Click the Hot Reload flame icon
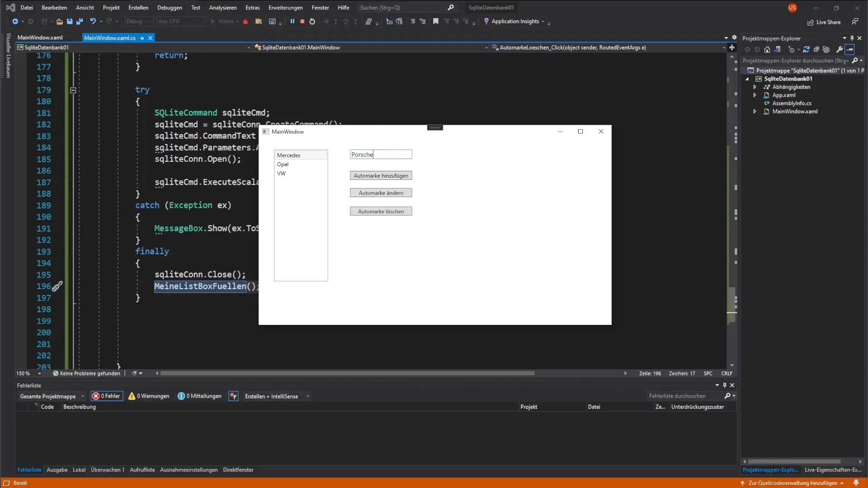 pos(245,21)
